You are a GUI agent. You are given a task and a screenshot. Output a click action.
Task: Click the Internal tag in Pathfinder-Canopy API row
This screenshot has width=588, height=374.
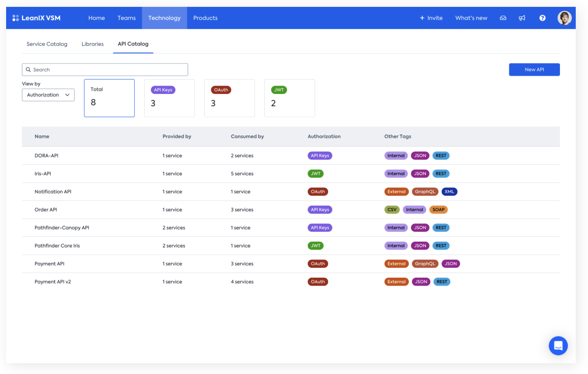pyautogui.click(x=396, y=228)
